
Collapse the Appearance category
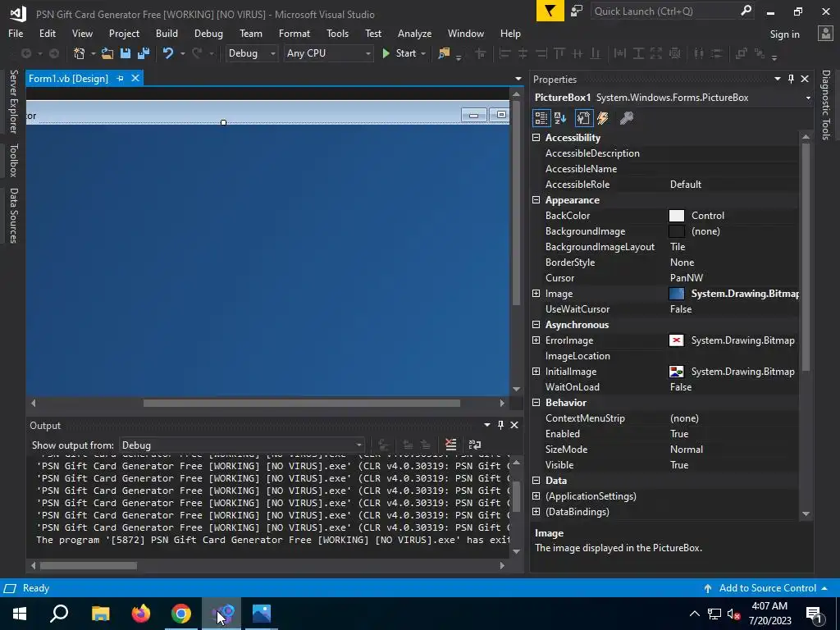coord(536,200)
